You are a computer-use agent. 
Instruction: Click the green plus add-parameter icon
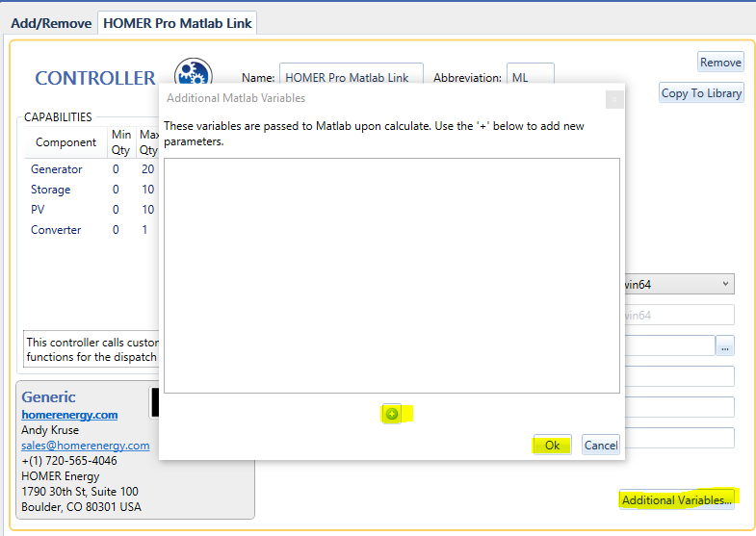tap(392, 414)
